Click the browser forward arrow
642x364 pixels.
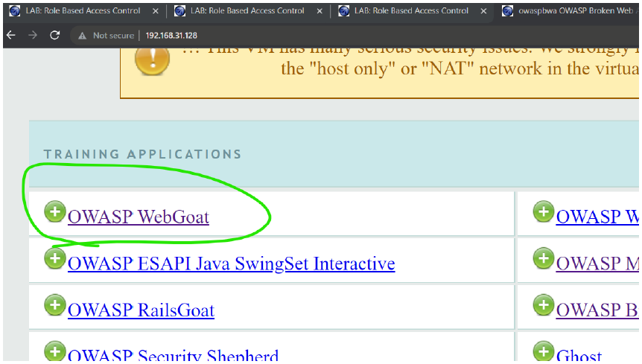pos(33,36)
